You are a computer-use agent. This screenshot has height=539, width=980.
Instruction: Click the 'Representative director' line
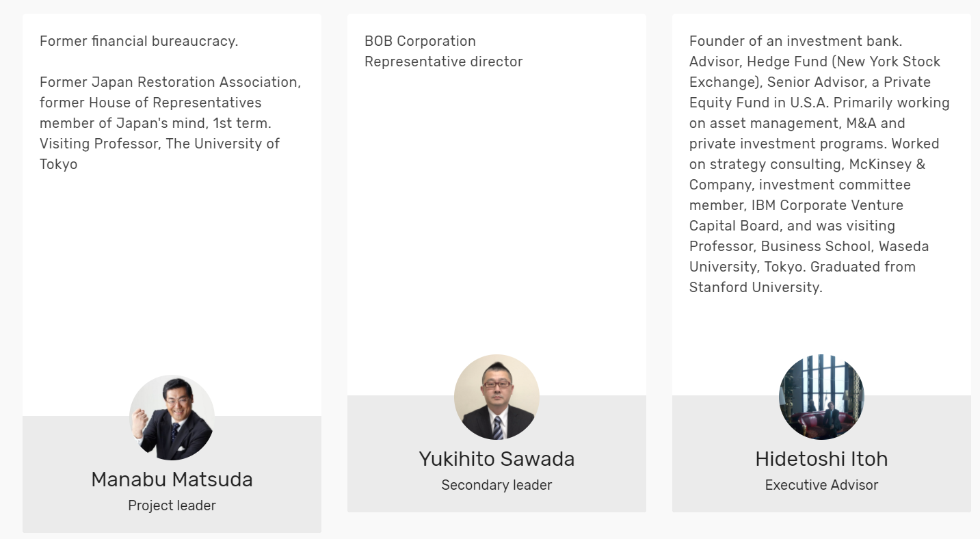443,62
